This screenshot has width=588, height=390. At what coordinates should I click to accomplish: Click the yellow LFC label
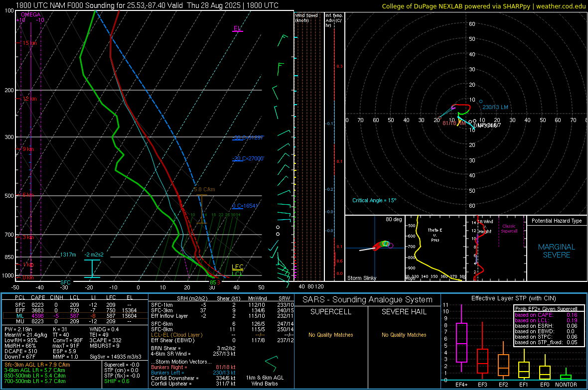(x=237, y=266)
